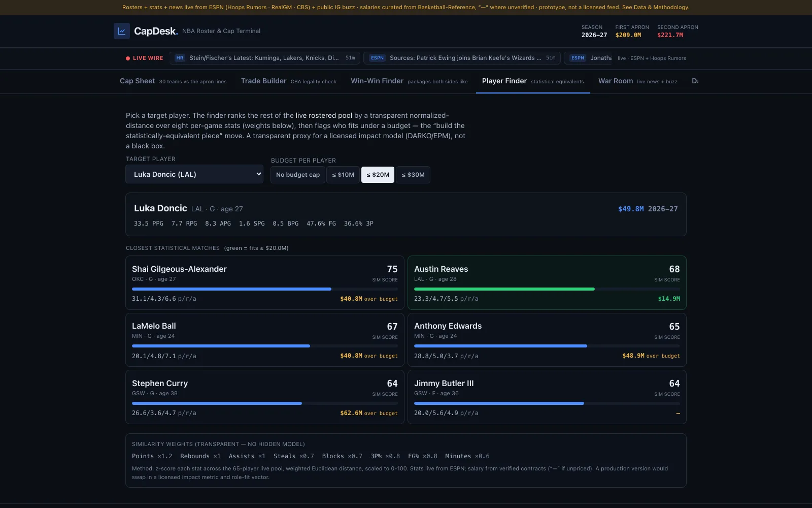Open the War Room tab
The width and height of the screenshot is (812, 508).
click(638, 81)
